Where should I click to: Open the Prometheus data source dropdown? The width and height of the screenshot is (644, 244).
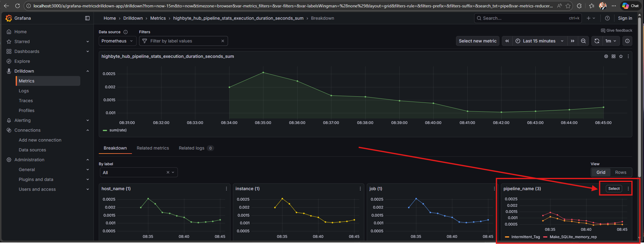point(117,41)
